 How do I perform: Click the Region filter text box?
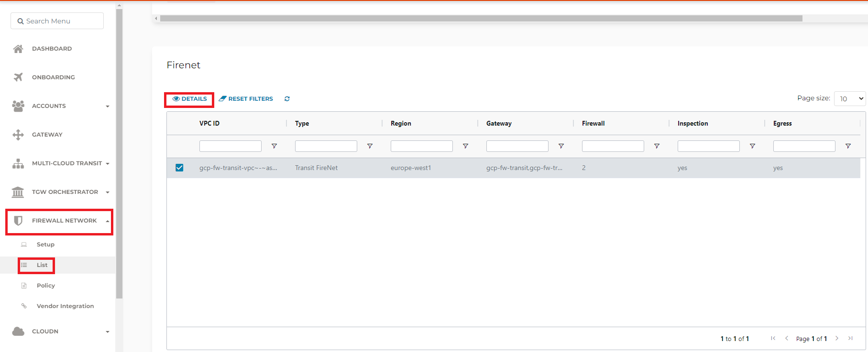(422, 146)
